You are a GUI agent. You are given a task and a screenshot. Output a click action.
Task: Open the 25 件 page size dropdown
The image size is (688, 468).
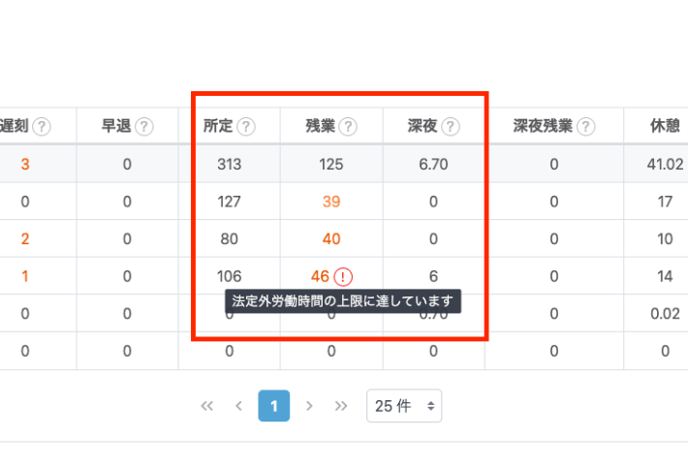point(404,406)
